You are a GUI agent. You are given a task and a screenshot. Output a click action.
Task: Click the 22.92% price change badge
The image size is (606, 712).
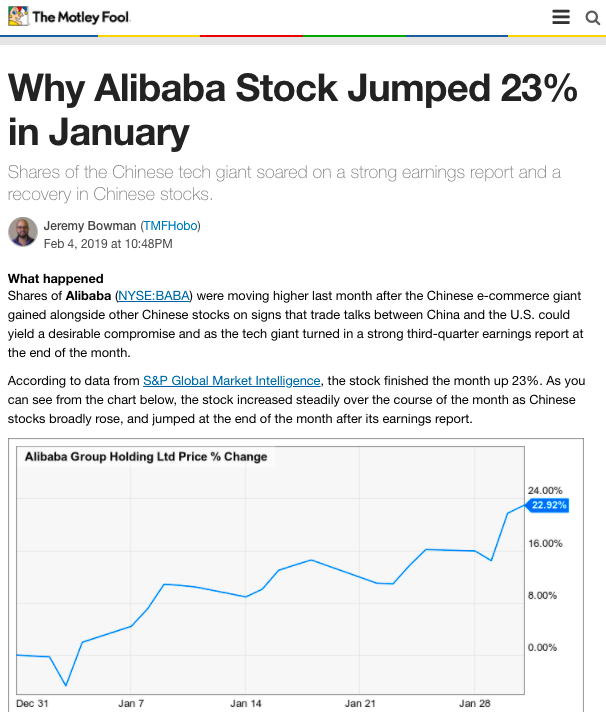(547, 505)
